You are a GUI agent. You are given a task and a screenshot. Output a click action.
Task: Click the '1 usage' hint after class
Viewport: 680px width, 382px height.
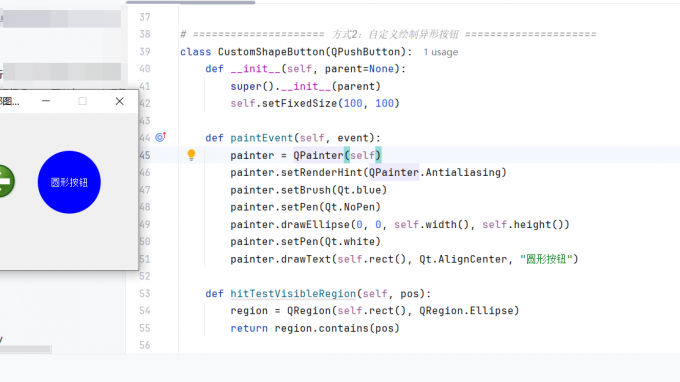point(441,52)
